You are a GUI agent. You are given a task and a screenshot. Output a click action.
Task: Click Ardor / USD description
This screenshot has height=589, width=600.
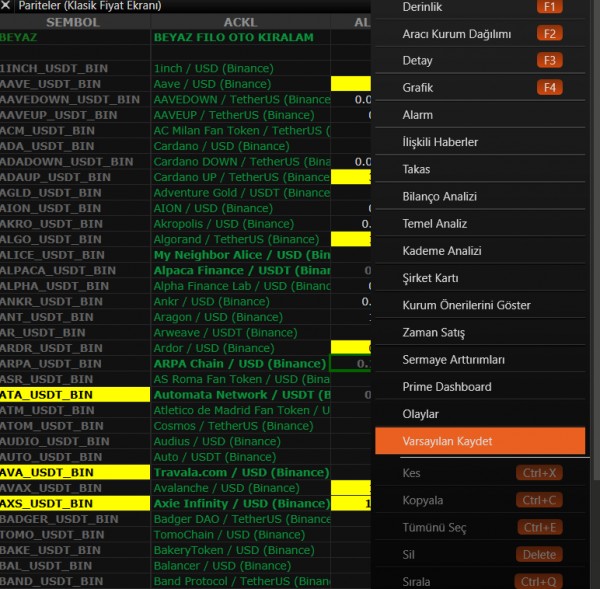pos(241,348)
